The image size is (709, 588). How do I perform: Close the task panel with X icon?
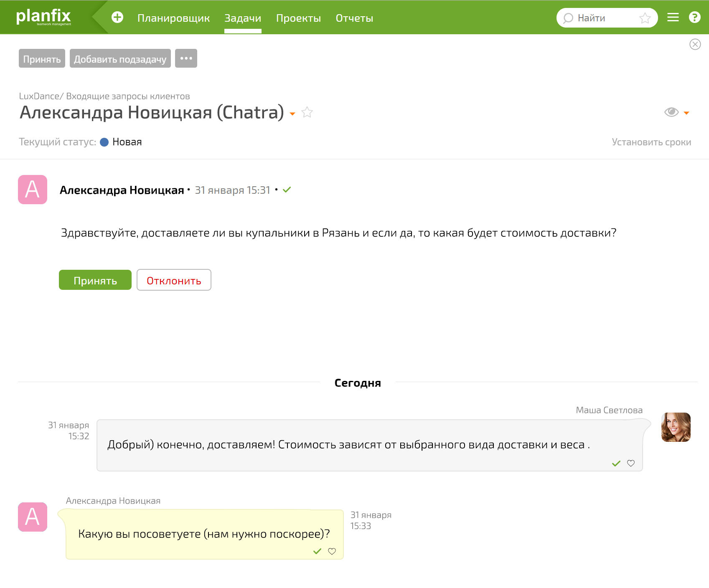click(695, 44)
